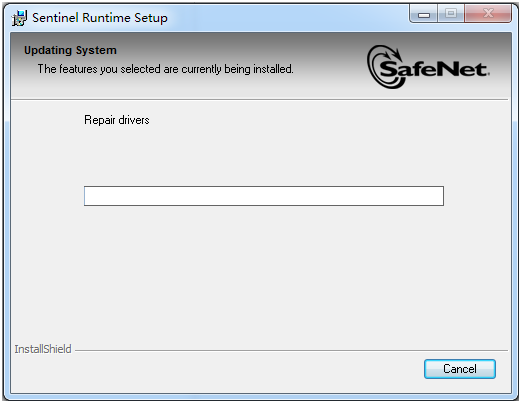Close the setup window with X
Screen dimensions: 521x403
coord(488,14)
